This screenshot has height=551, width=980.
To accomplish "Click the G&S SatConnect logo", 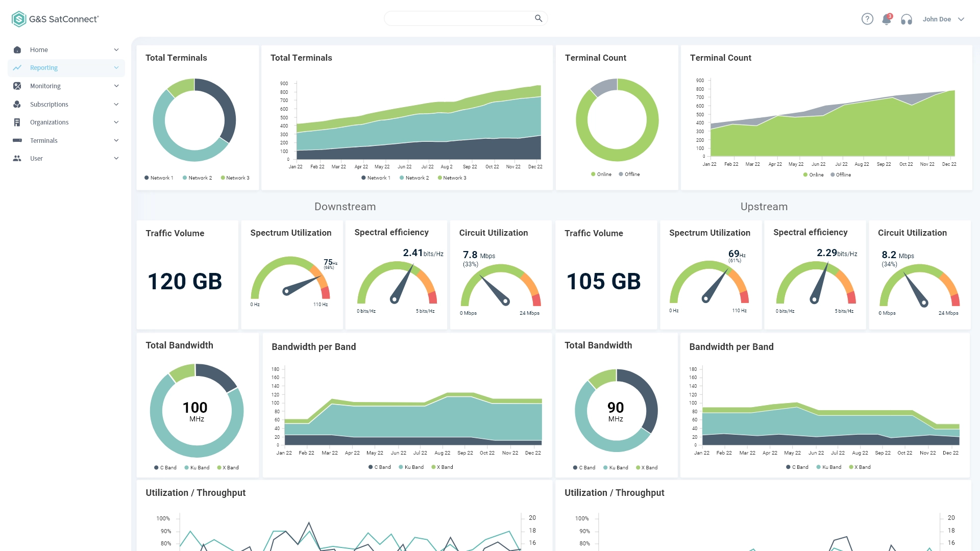I will click(x=55, y=19).
